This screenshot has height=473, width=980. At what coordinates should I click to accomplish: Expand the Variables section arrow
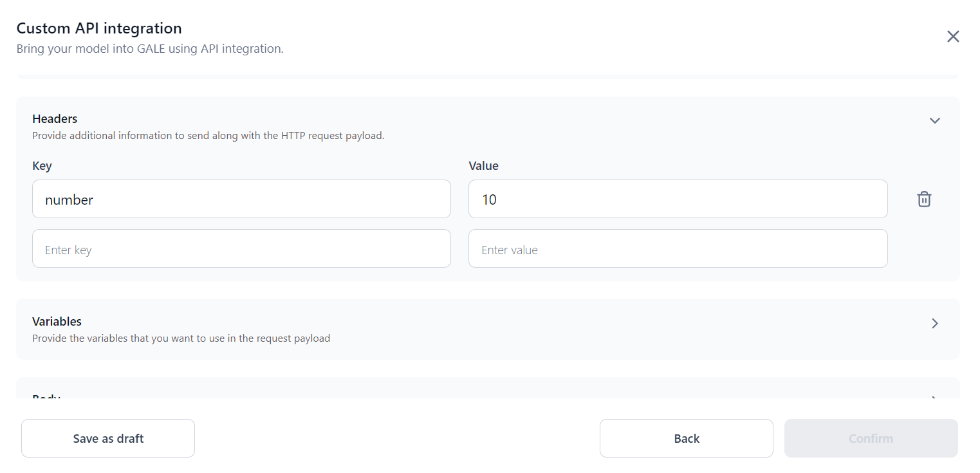935,323
